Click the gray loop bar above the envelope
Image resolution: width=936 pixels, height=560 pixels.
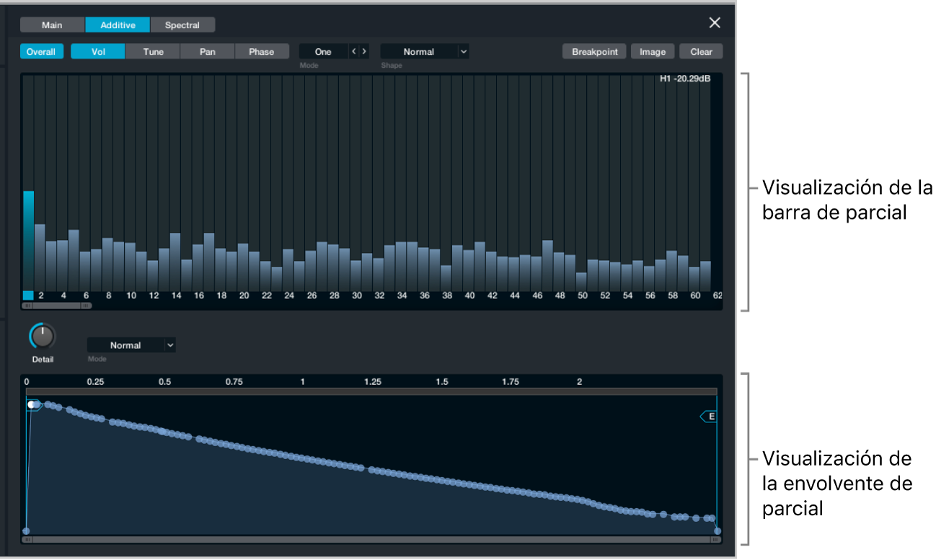[x=372, y=391]
